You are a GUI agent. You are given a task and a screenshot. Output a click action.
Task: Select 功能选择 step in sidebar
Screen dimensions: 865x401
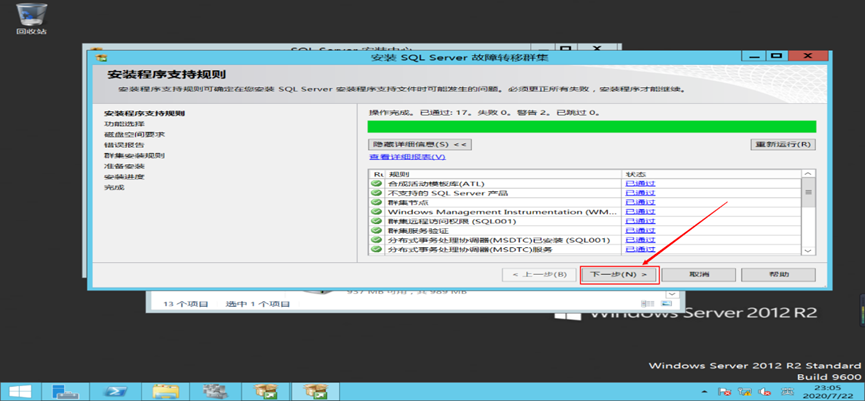(124, 124)
